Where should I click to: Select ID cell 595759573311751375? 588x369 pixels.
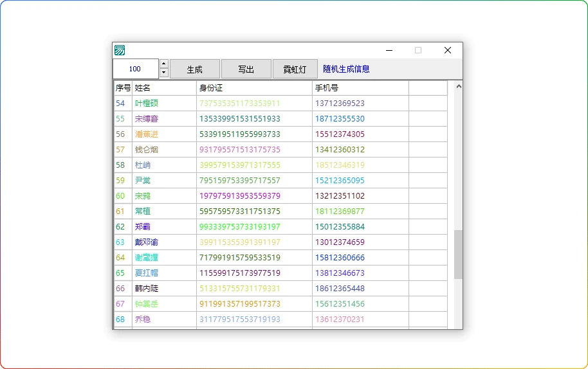point(254,212)
